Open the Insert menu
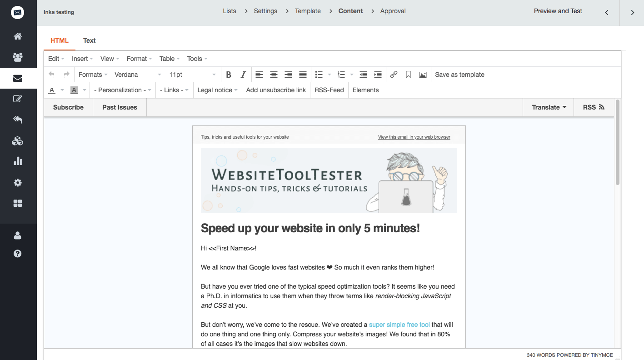Screen dimensions: 644x360 tap(82, 59)
